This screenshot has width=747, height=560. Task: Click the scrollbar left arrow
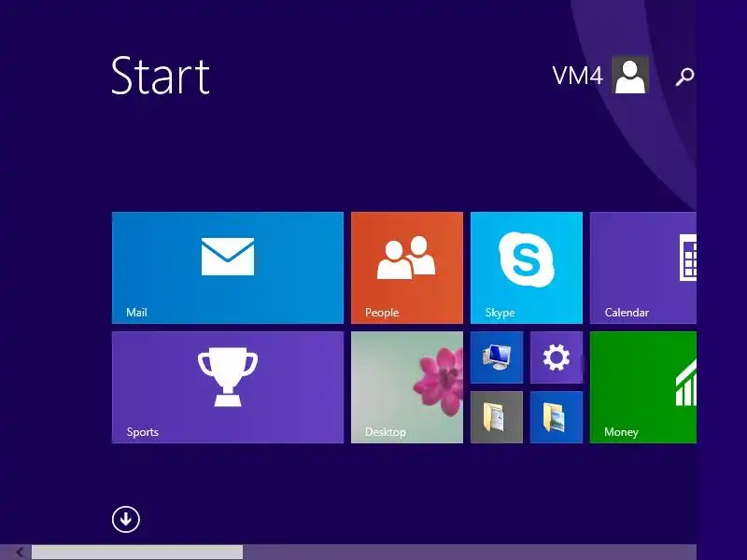coord(19,553)
